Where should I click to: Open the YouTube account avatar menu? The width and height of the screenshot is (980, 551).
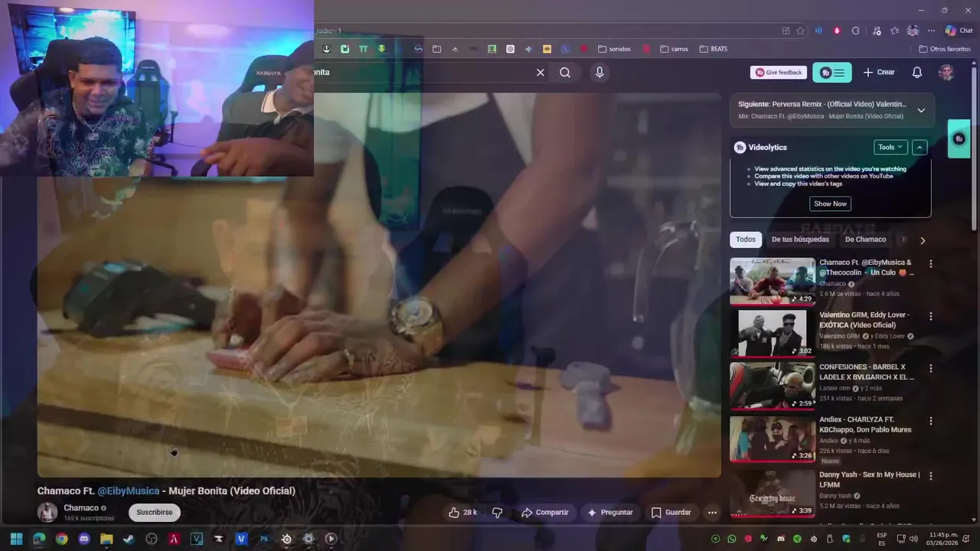point(946,73)
